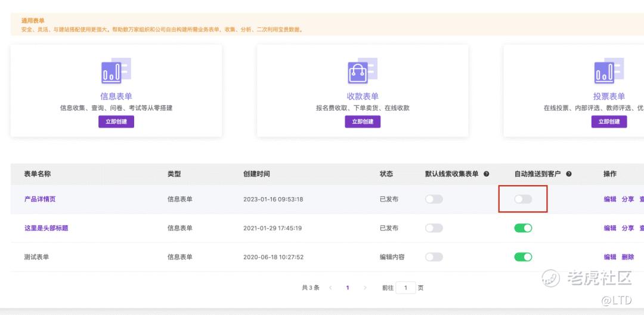This screenshot has width=644, height=315.
Task: Click help icon next to 默认线索收集表单
Action: tap(487, 174)
